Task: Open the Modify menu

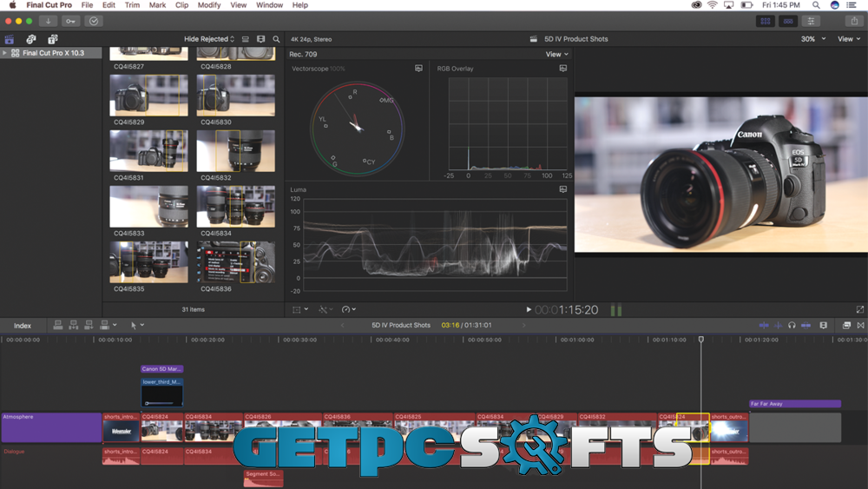Action: (x=208, y=5)
